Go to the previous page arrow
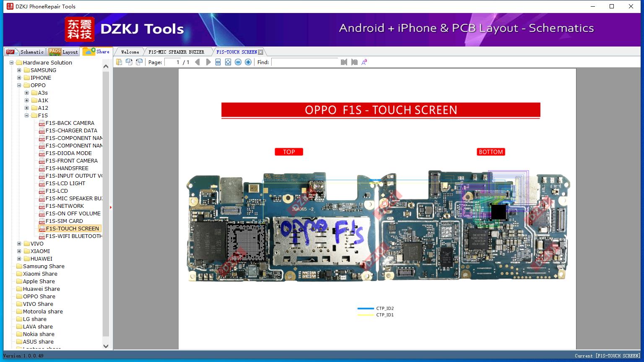 [197, 62]
